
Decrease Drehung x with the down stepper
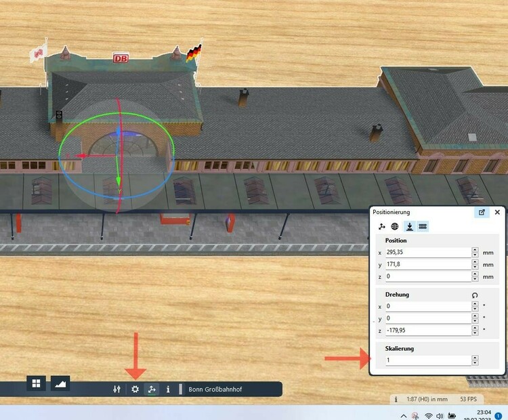point(475,309)
